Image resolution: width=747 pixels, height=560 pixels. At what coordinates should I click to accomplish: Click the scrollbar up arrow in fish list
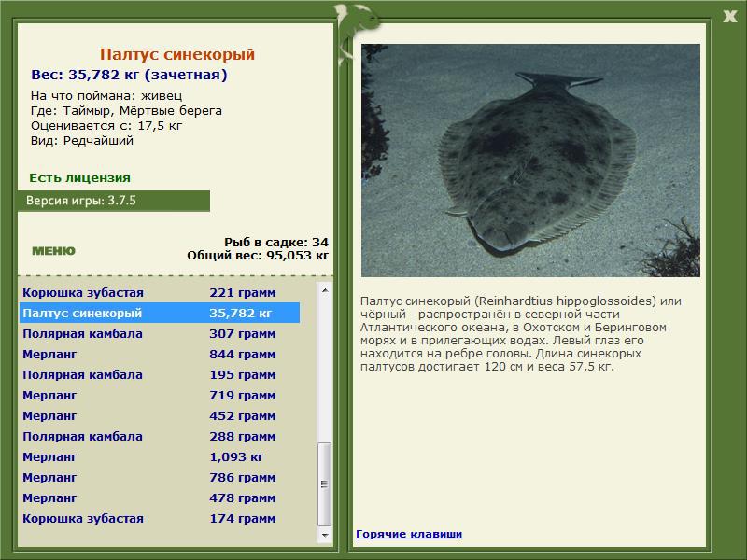pyautogui.click(x=325, y=290)
